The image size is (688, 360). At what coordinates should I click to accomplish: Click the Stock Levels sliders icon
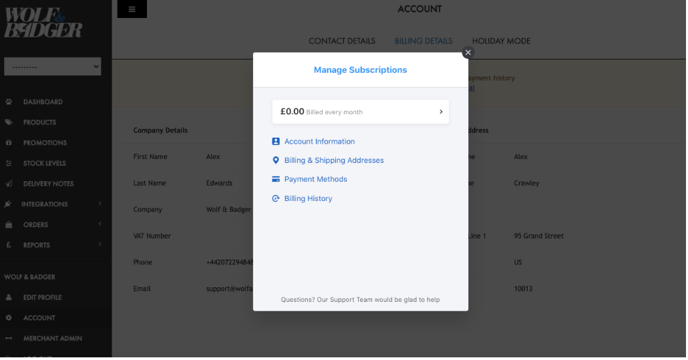click(9, 163)
